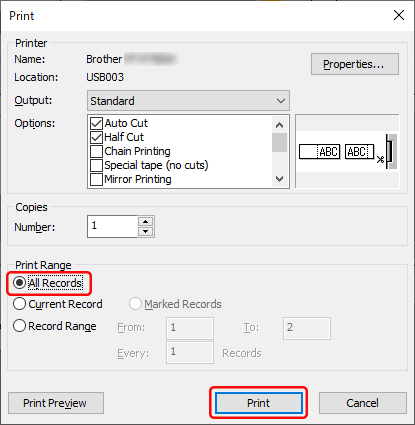
Task: Click options list scroll down arrow
Action: coord(279,179)
